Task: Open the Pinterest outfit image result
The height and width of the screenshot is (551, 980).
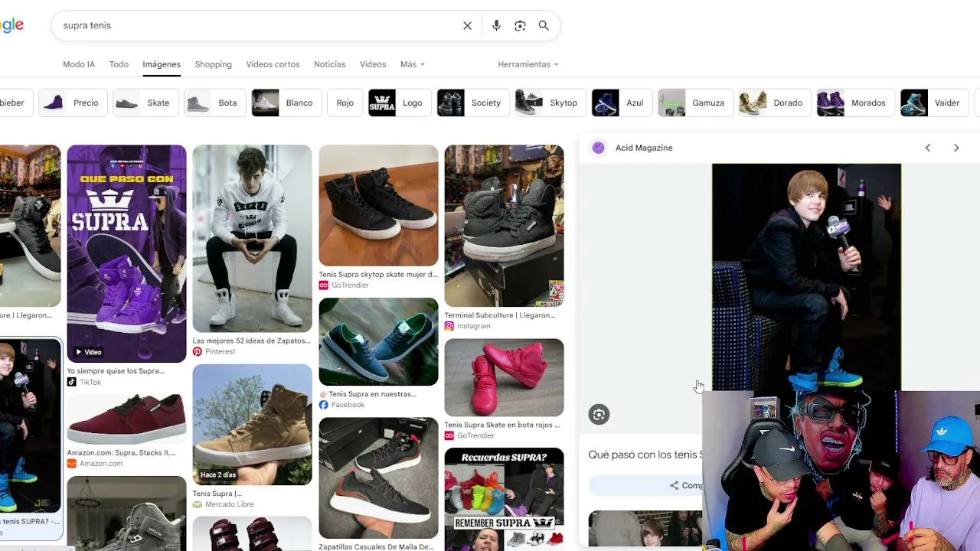Action: click(x=252, y=239)
